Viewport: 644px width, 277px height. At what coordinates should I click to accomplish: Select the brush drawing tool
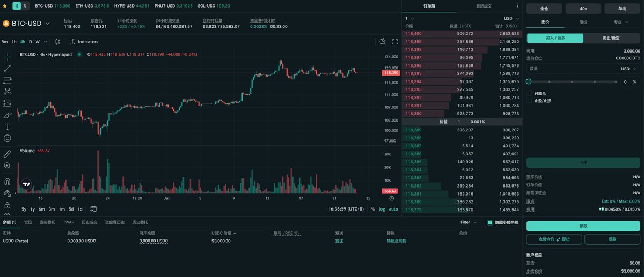8,115
